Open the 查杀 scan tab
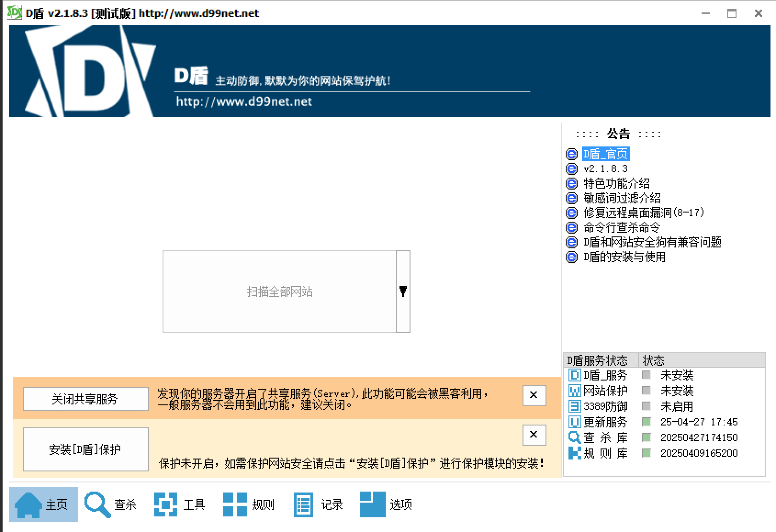Screen dimensions: 776x532 111,504
